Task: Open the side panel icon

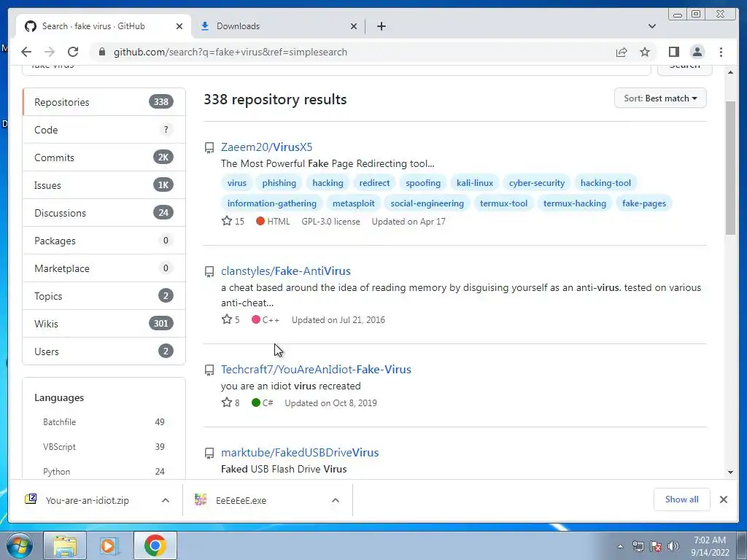Action: [x=673, y=52]
